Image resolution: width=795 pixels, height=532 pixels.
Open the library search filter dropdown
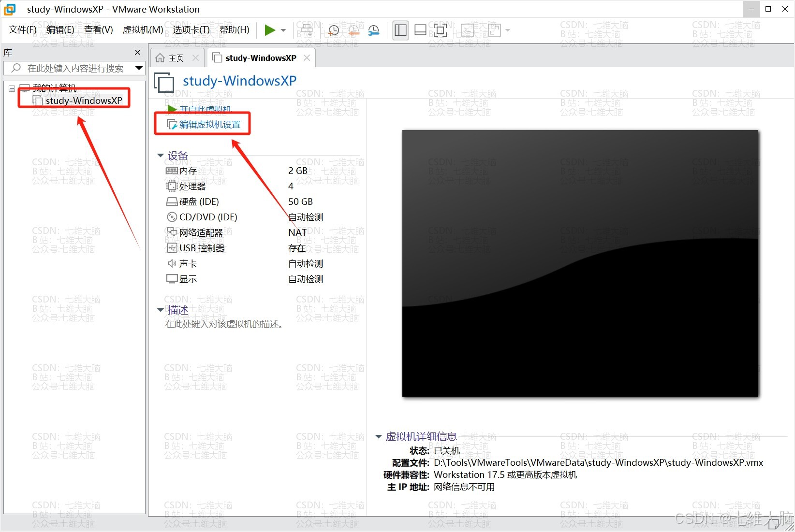point(139,68)
